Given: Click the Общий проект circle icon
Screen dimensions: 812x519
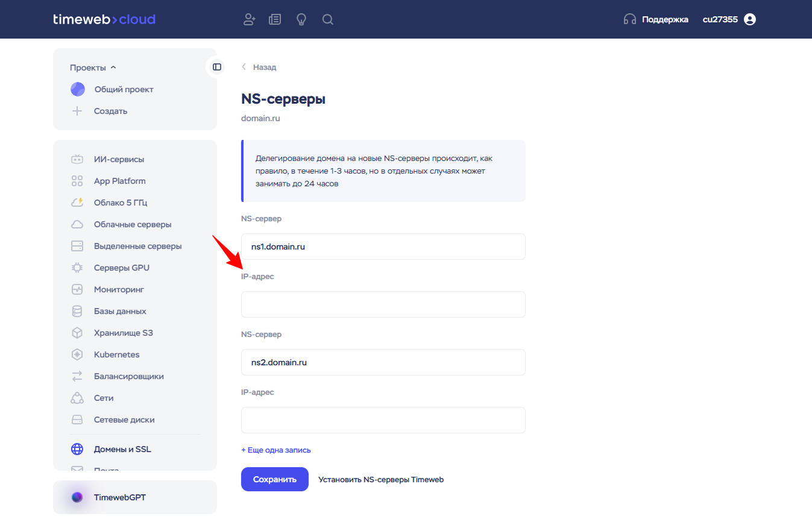Looking at the screenshot, I should (x=78, y=89).
